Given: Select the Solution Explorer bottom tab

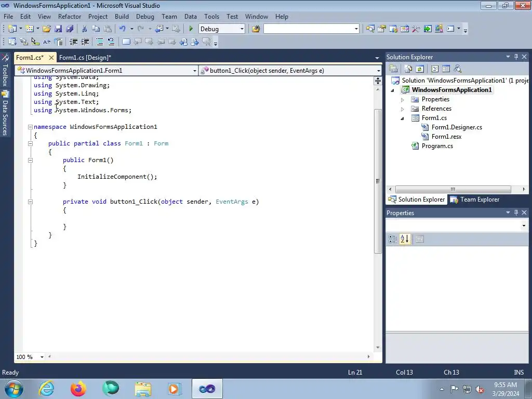Looking at the screenshot, I should (x=417, y=199).
